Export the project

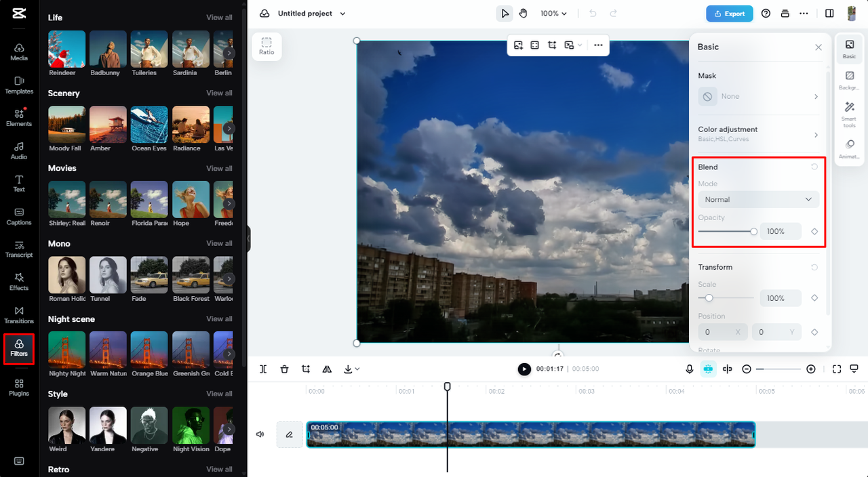[730, 14]
